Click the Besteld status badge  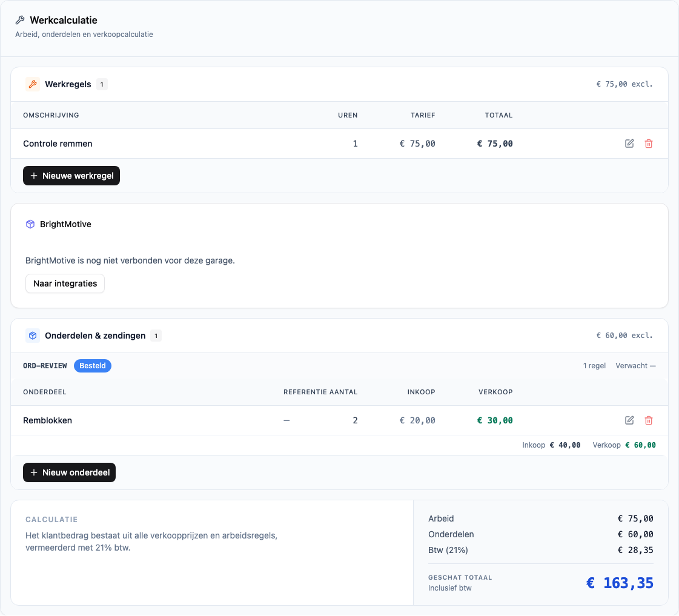pyautogui.click(x=93, y=366)
